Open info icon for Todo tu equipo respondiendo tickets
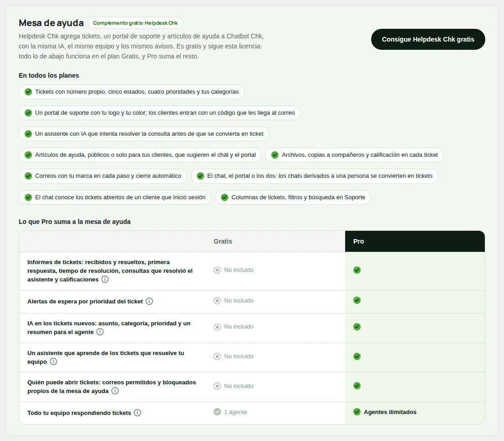 coord(137,412)
